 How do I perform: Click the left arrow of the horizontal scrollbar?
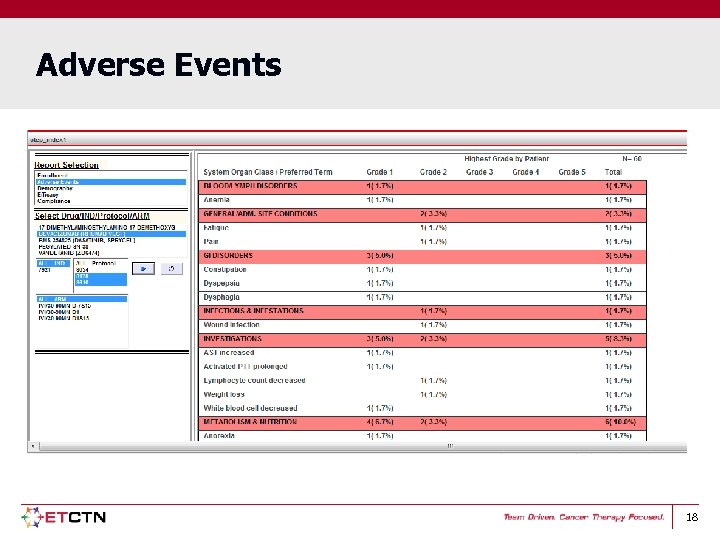point(33,446)
